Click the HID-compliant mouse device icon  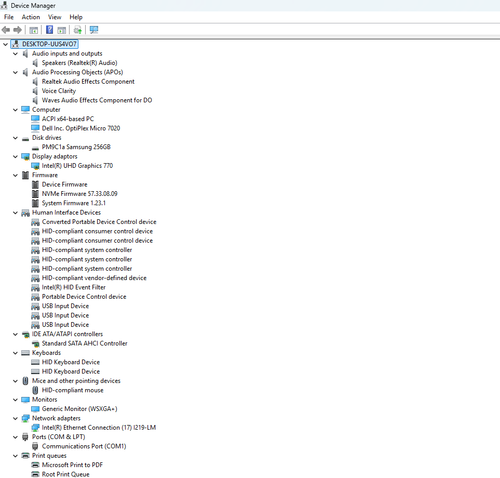click(35, 390)
